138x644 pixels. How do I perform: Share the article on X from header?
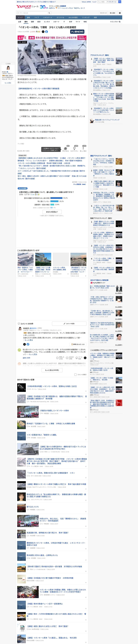point(43,32)
